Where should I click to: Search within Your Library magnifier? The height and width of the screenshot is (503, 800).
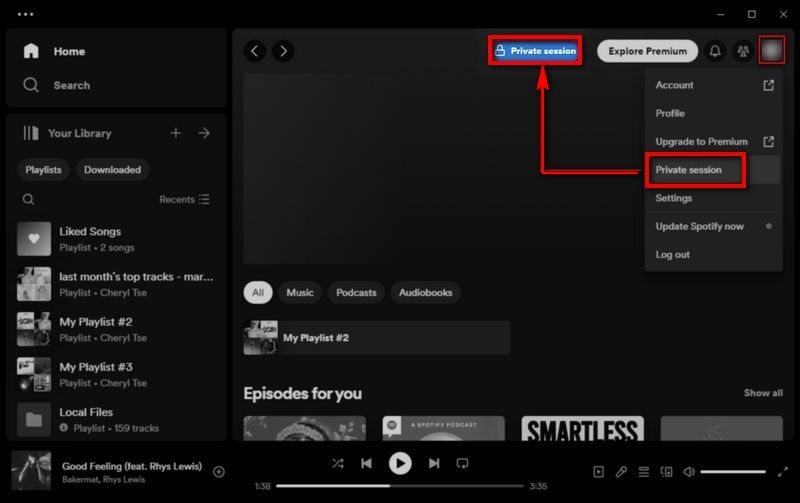29,199
